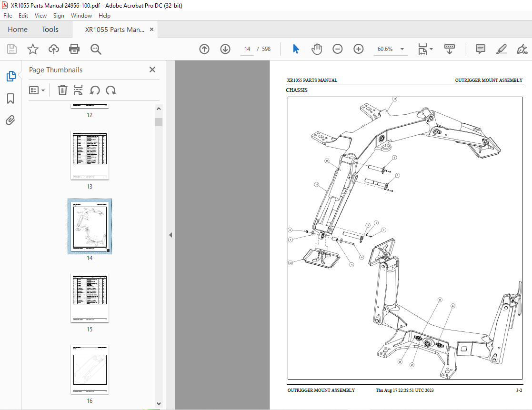Screen dimensions: 532x410
Task: Select page 13 thumbnail
Action: pos(90,155)
